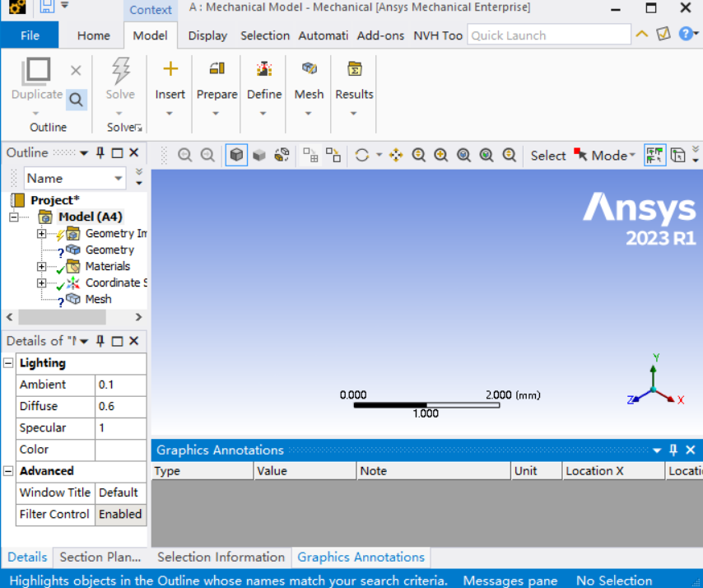703x588 pixels.
Task: Click the Color swatch field in Lighting
Action: pyautogui.click(x=120, y=450)
